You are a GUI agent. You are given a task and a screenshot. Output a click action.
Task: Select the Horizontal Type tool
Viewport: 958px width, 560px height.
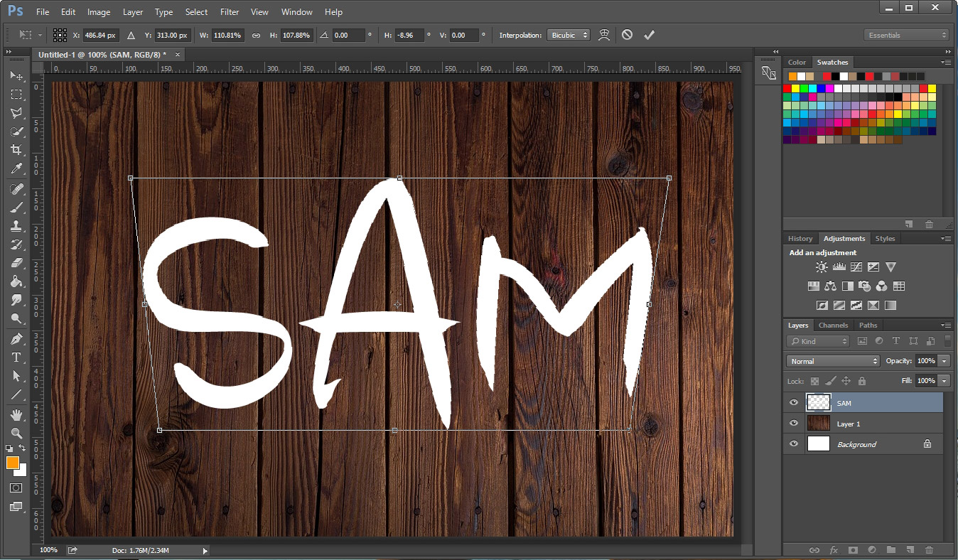tap(16, 357)
